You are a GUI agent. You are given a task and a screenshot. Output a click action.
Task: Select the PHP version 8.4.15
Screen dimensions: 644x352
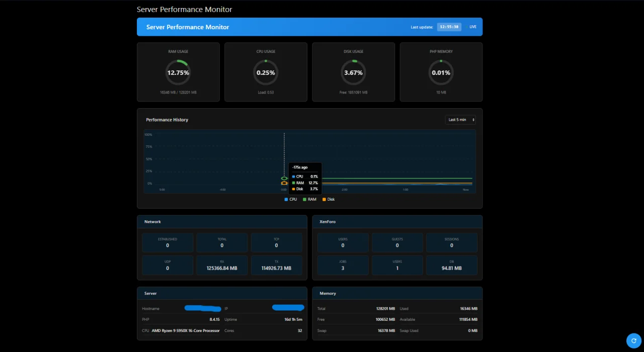(x=214, y=319)
